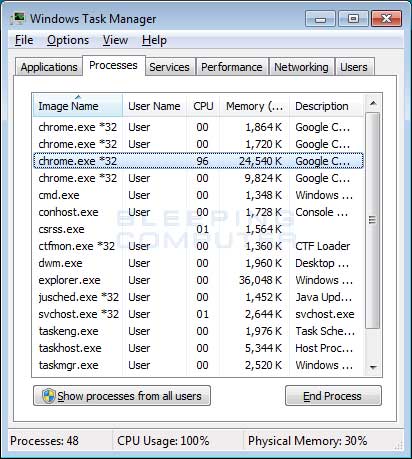Maximize the Task Manager window
The height and width of the screenshot is (459, 412).
[353, 19]
